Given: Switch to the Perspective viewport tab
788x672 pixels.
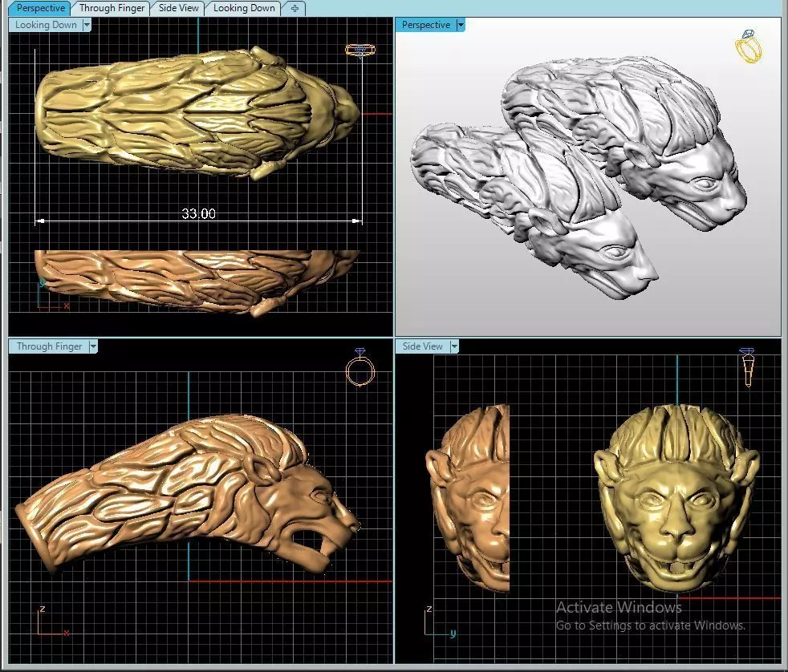Looking at the screenshot, I should [x=40, y=8].
